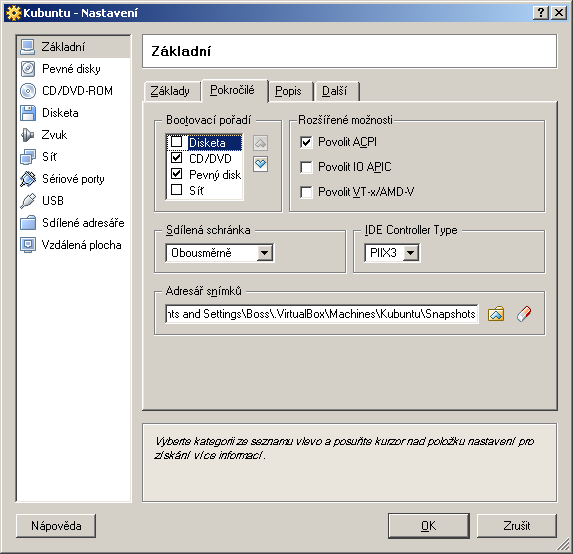Screen dimensions: 573x554
Task: Browse for snapshot folder with folder icon
Action: click(x=496, y=314)
